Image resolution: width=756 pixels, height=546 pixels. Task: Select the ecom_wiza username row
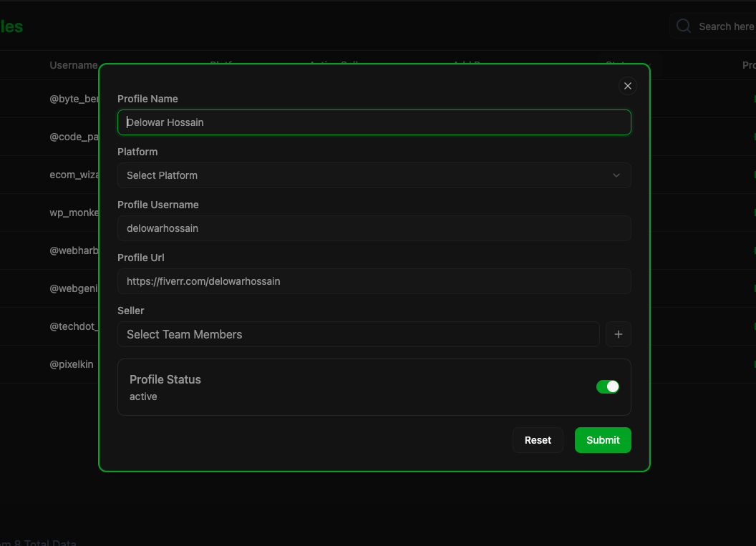coord(74,175)
